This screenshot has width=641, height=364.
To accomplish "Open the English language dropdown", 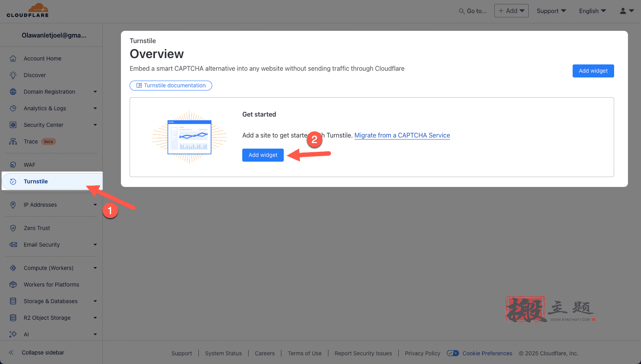I will click(592, 11).
